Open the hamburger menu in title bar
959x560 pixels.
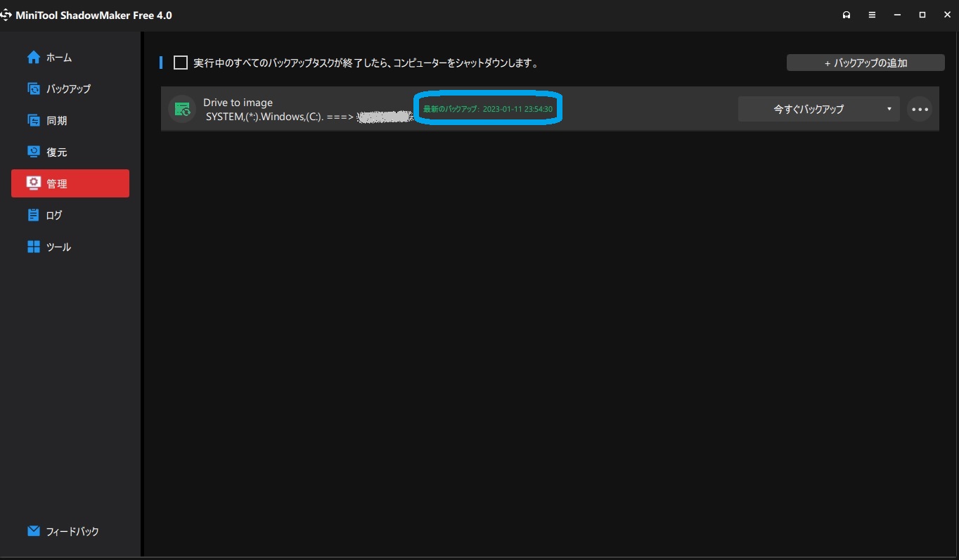point(872,15)
